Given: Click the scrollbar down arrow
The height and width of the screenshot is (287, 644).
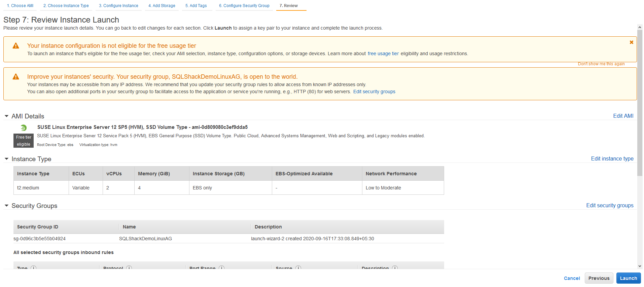Looking at the screenshot, I should point(640,266).
